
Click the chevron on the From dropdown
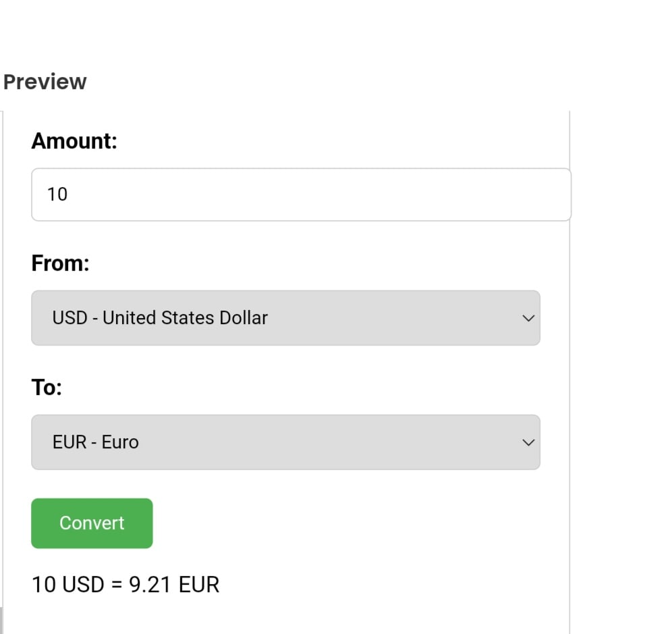(x=528, y=317)
